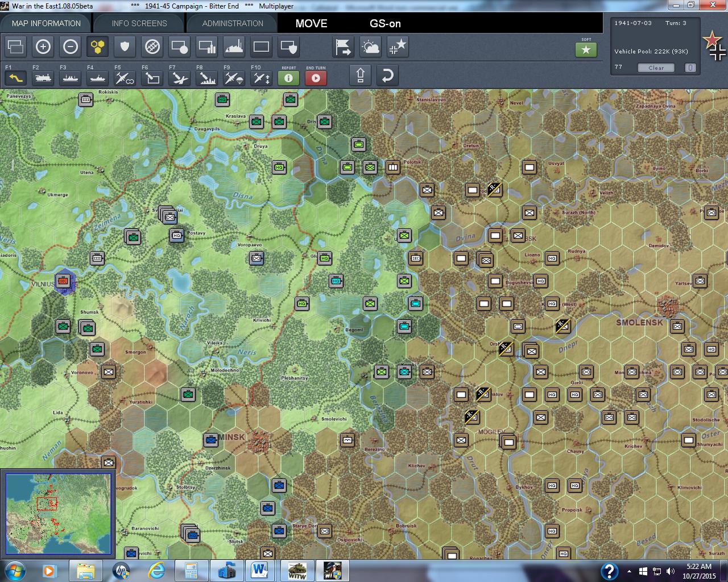The height and width of the screenshot is (582, 728).
Task: Select F7 bomb airfield mode icon
Action: pyautogui.click(x=180, y=77)
